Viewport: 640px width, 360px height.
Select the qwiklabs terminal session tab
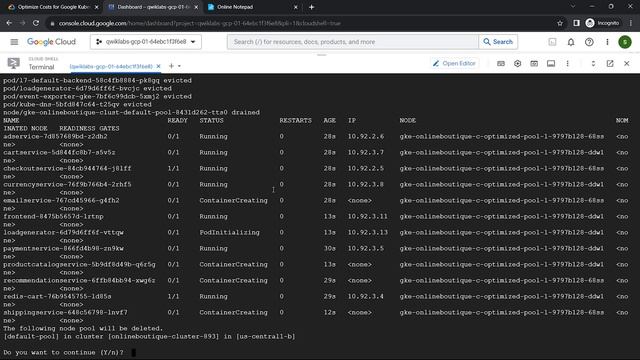(x=111, y=66)
